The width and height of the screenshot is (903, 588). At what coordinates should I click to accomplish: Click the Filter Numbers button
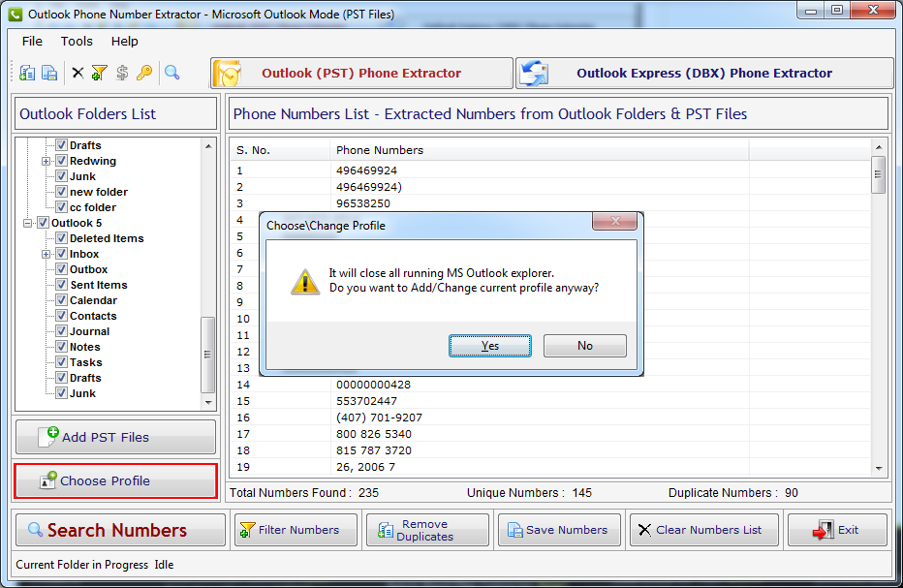(296, 530)
